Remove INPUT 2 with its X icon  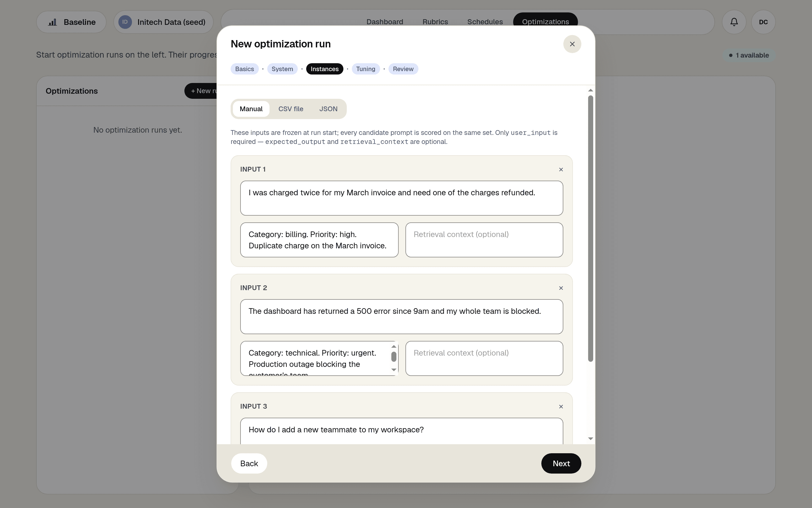pyautogui.click(x=561, y=288)
